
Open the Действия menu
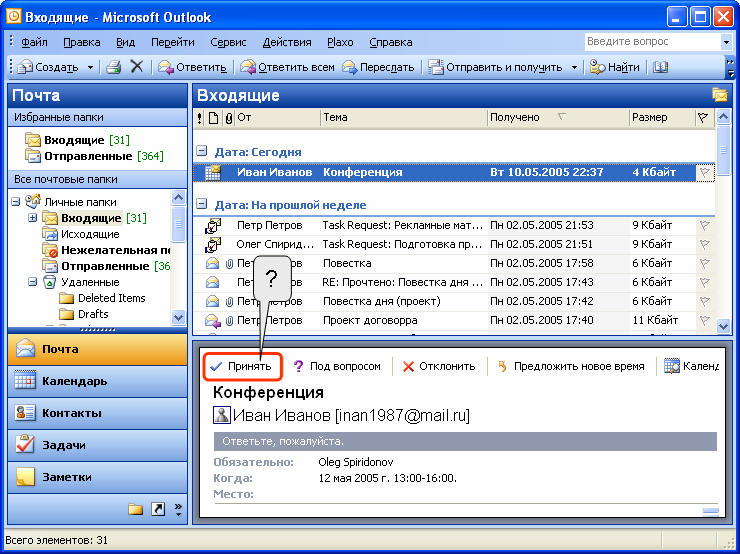click(x=287, y=42)
